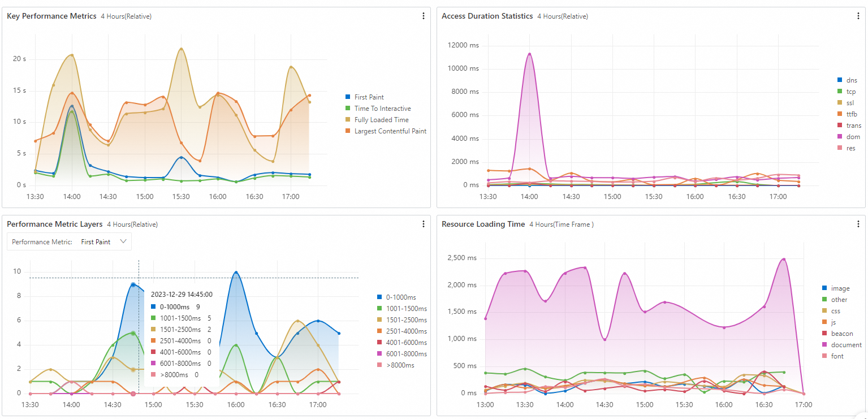Click the Key Performance Metrics panel title
The height and width of the screenshot is (419, 868).
51,16
